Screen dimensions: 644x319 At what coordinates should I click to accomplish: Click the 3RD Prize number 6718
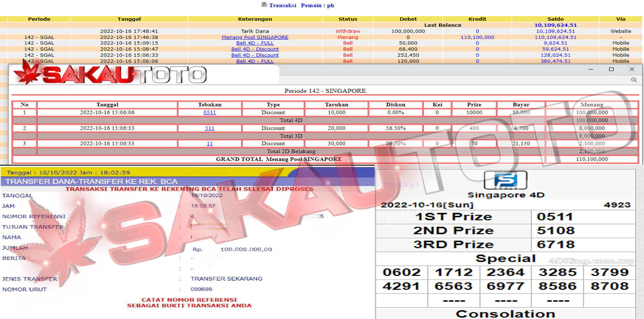coord(556,244)
